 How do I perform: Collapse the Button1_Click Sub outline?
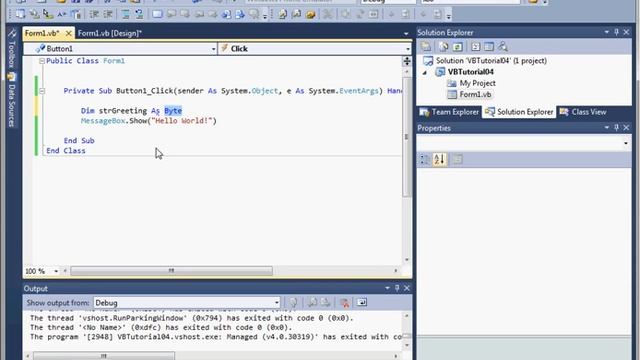[42, 91]
